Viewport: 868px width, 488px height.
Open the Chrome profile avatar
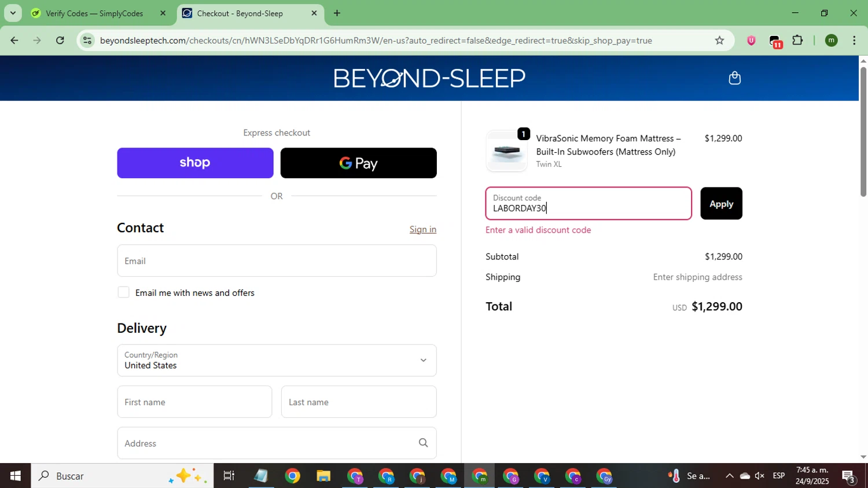pos(831,41)
